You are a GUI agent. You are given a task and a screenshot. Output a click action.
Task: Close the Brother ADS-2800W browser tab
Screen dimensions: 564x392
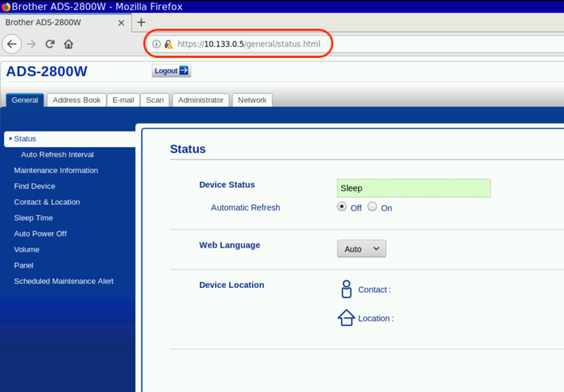[x=121, y=23]
